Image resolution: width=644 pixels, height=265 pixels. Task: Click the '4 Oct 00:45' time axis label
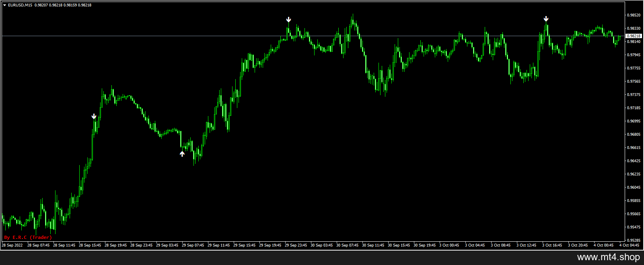[603, 245]
